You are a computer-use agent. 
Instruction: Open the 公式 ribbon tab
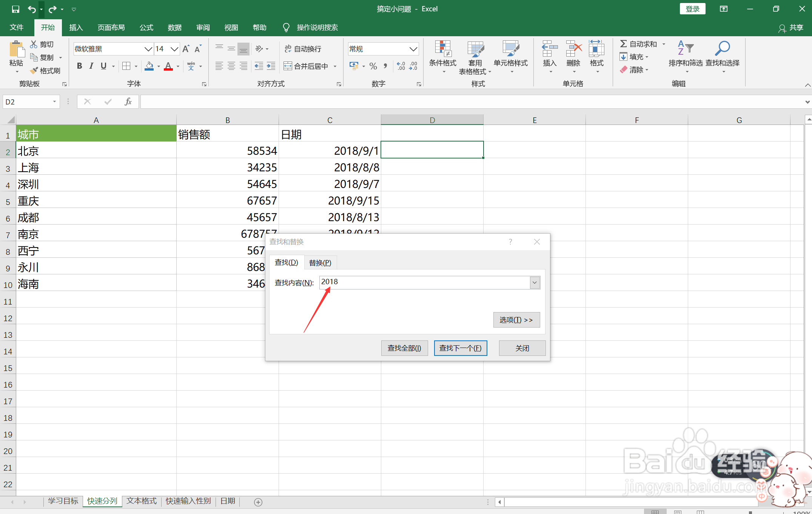coord(146,28)
